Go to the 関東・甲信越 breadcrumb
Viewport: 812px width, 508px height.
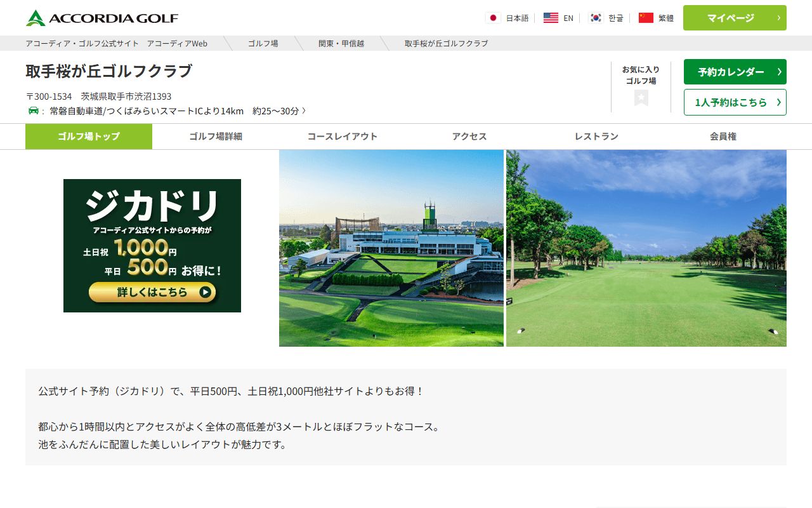point(341,43)
